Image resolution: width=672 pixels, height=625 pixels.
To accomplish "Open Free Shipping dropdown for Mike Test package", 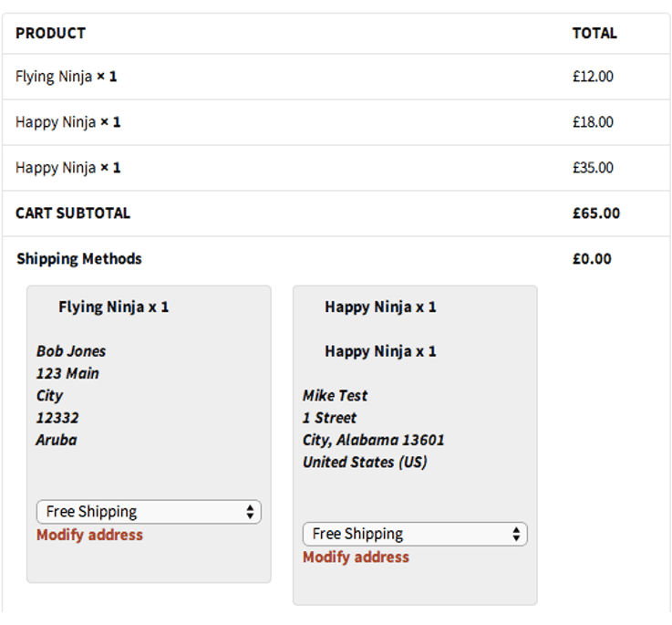I will click(x=415, y=534).
